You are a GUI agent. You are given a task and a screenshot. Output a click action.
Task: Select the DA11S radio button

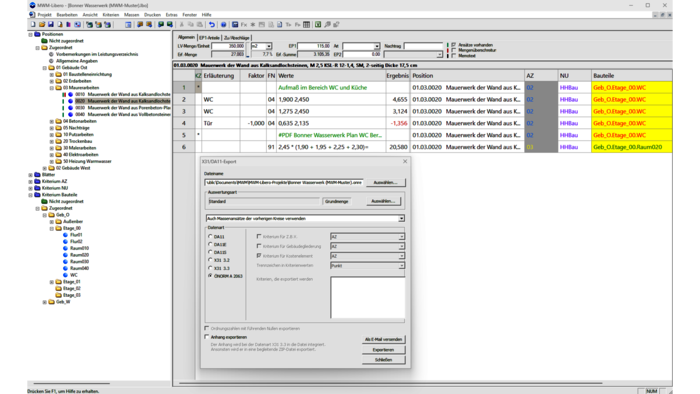[x=210, y=252]
